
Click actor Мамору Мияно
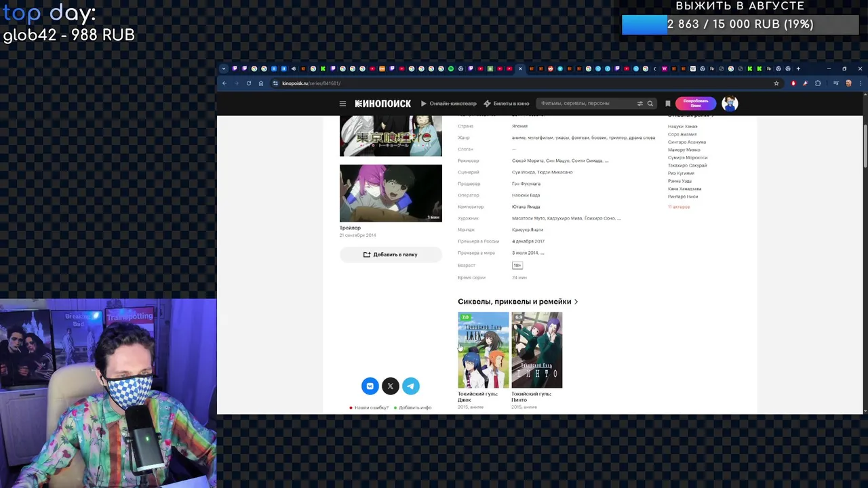[684, 150]
